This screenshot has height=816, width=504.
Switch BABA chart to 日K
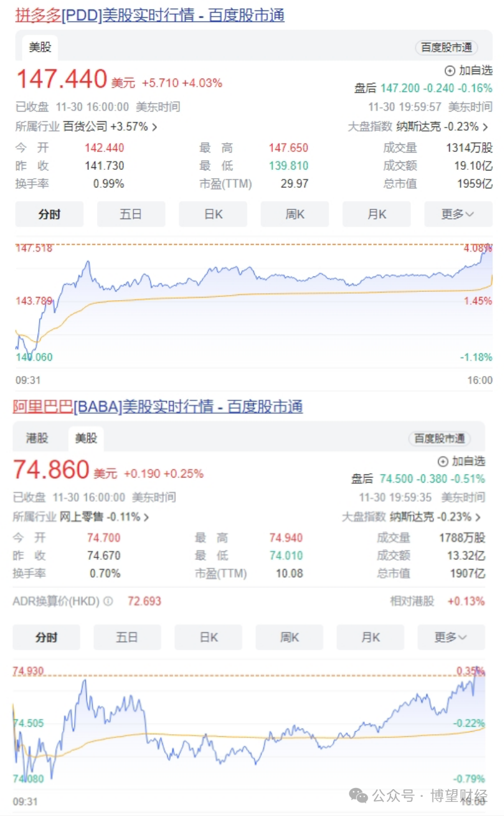tap(208, 637)
